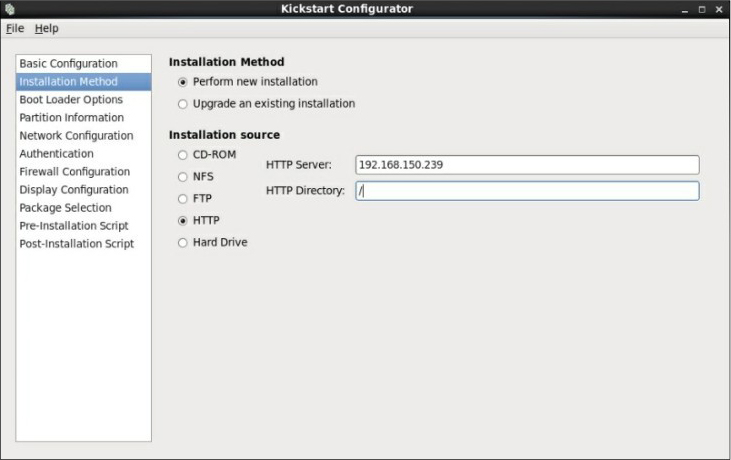Open Pre-Installation Script section
The image size is (731, 460).
click(83, 226)
